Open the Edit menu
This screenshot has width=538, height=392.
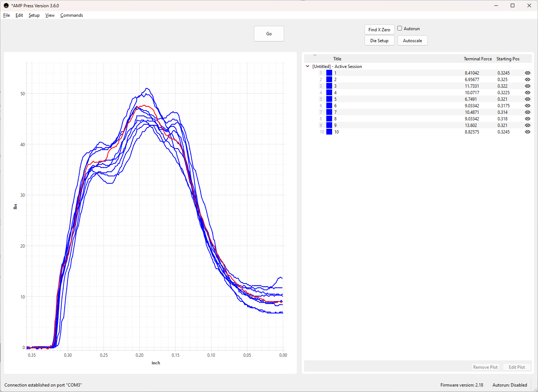(x=19, y=15)
